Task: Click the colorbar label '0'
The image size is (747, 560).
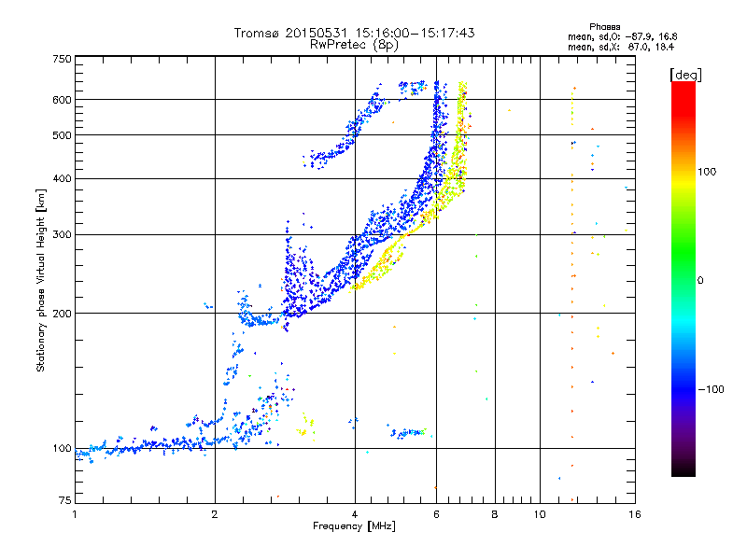Action: click(x=700, y=280)
